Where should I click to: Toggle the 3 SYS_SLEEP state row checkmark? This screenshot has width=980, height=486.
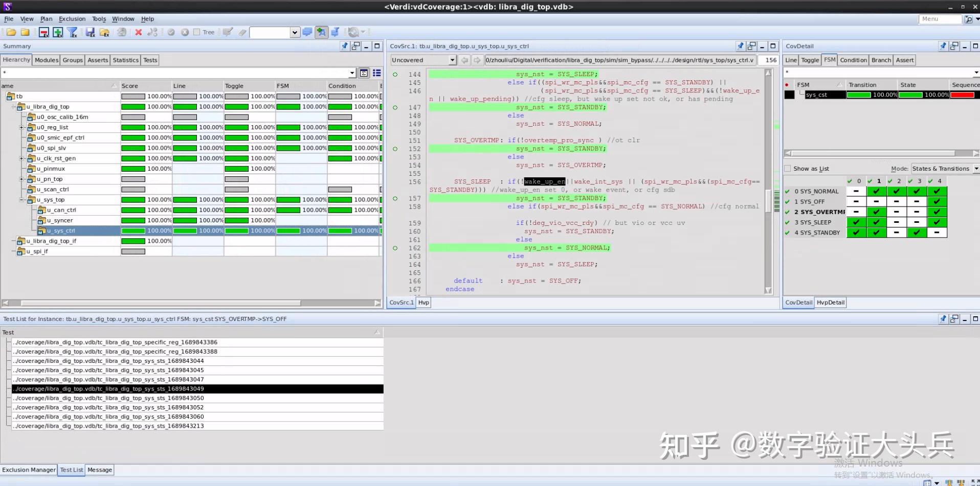788,222
